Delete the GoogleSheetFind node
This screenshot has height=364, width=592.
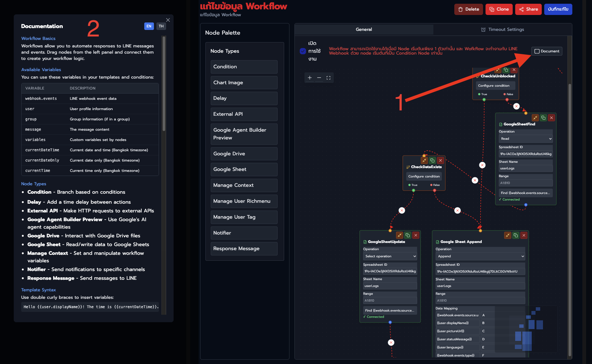tap(551, 118)
